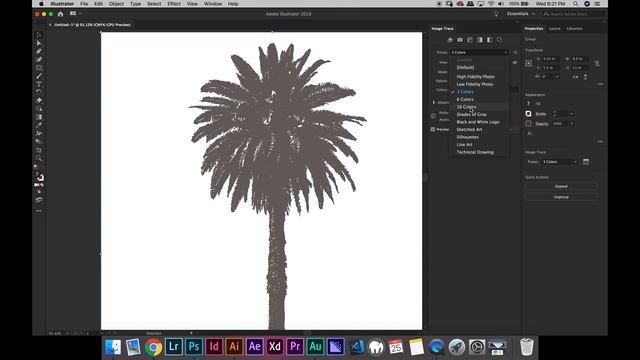The image size is (640, 360).
Task: Click the Stroke weight stepper arrows
Action: pos(555,114)
